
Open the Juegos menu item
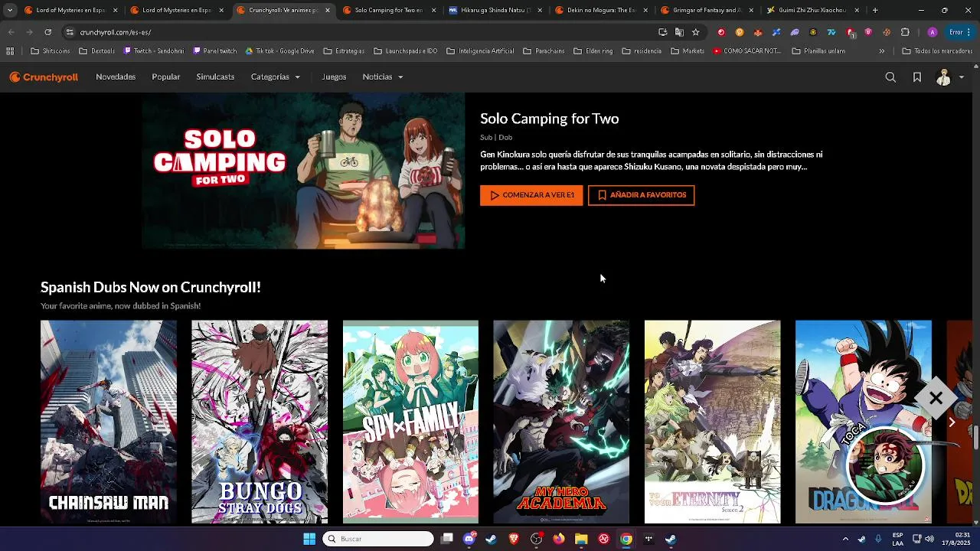(334, 77)
